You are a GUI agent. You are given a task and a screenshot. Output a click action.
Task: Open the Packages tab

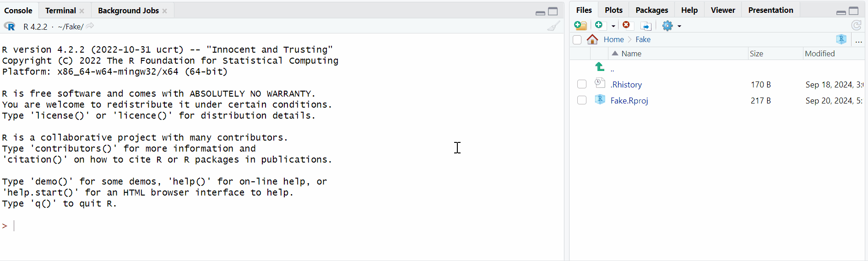tap(651, 10)
